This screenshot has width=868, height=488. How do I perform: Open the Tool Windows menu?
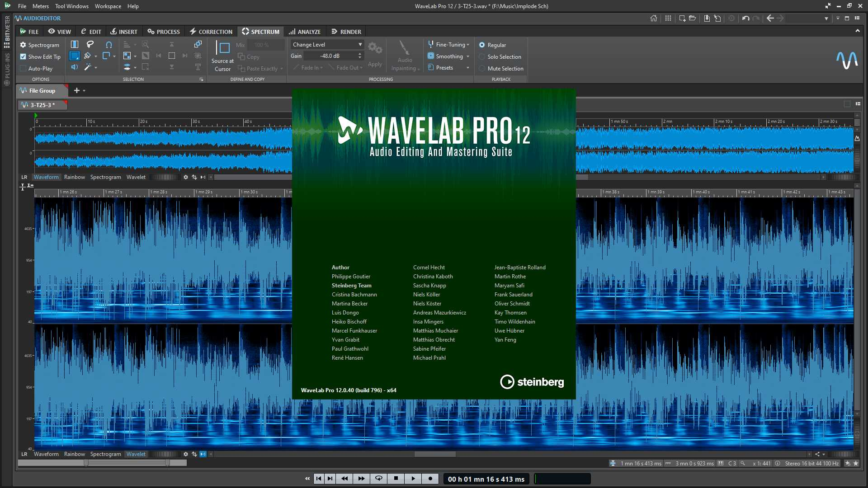pyautogui.click(x=72, y=6)
